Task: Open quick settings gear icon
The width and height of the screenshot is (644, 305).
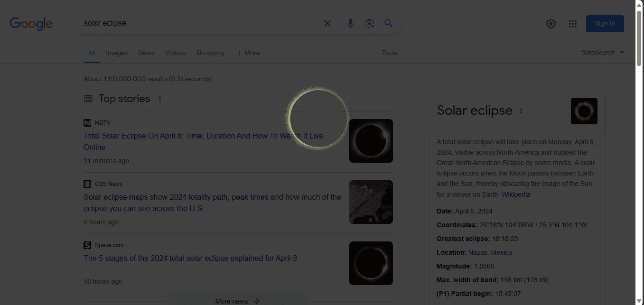Action: coord(551,24)
